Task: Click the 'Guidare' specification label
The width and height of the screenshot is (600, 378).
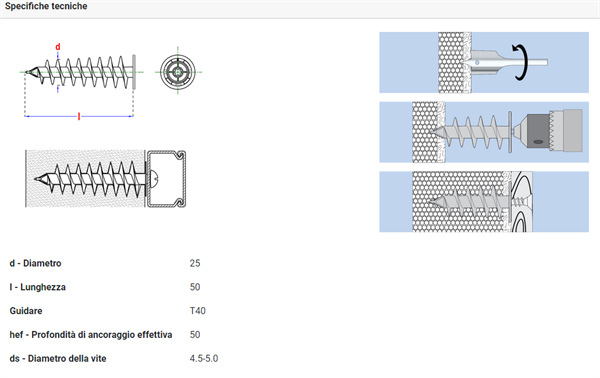Action: pos(26,311)
